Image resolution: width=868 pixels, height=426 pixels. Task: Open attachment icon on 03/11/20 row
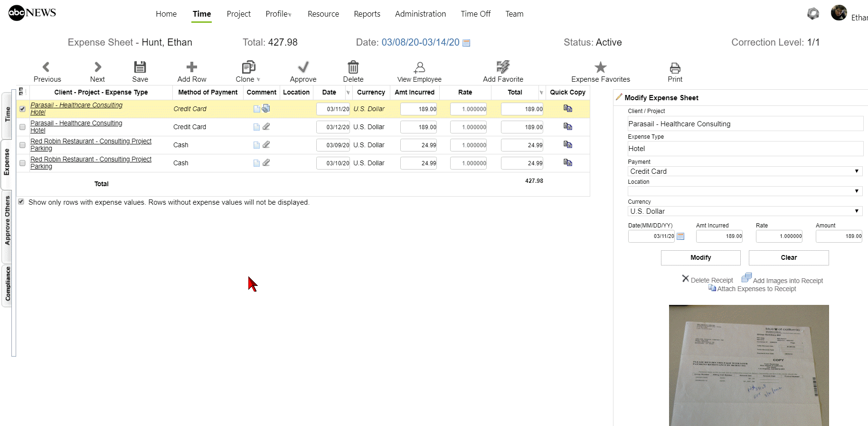pyautogui.click(x=266, y=108)
